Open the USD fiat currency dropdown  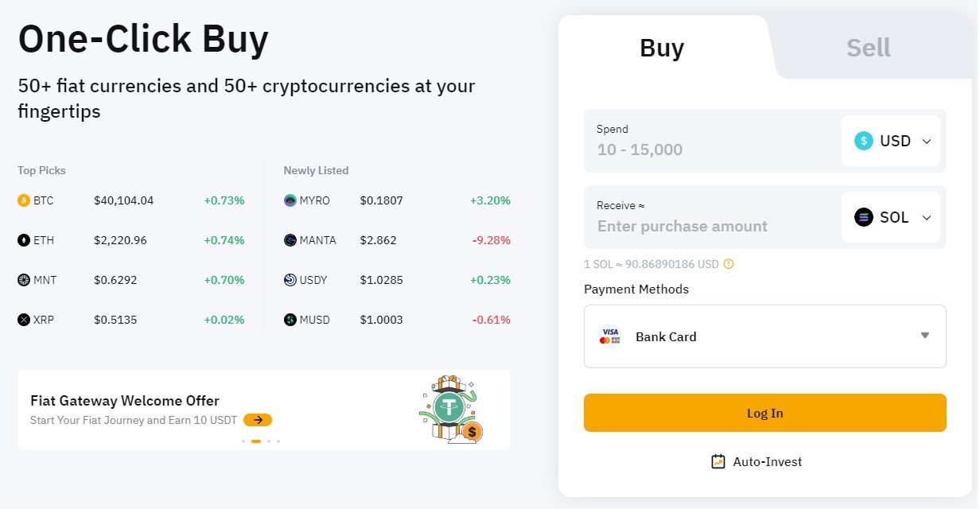[891, 141]
